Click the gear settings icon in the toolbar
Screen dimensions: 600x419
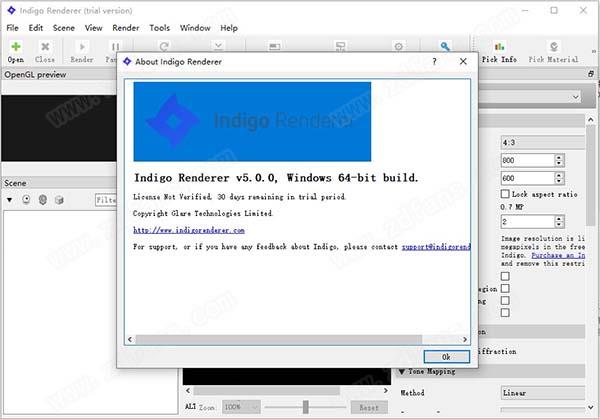[399, 46]
